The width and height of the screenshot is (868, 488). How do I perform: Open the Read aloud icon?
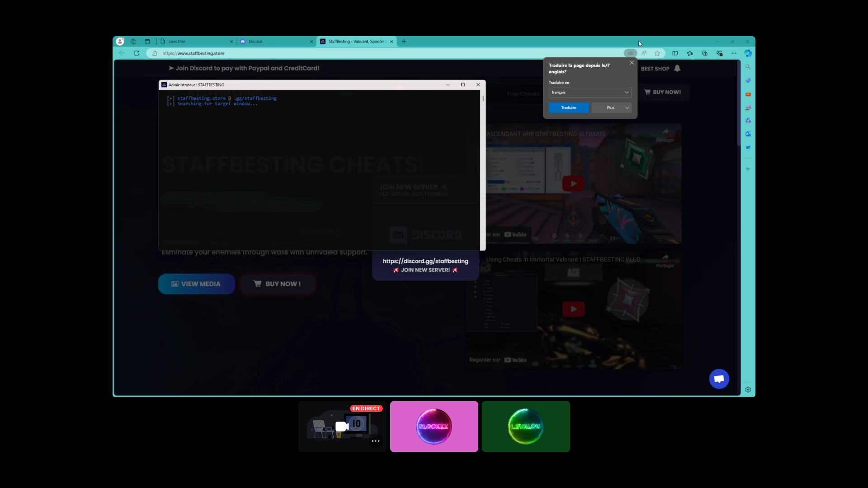click(x=644, y=53)
